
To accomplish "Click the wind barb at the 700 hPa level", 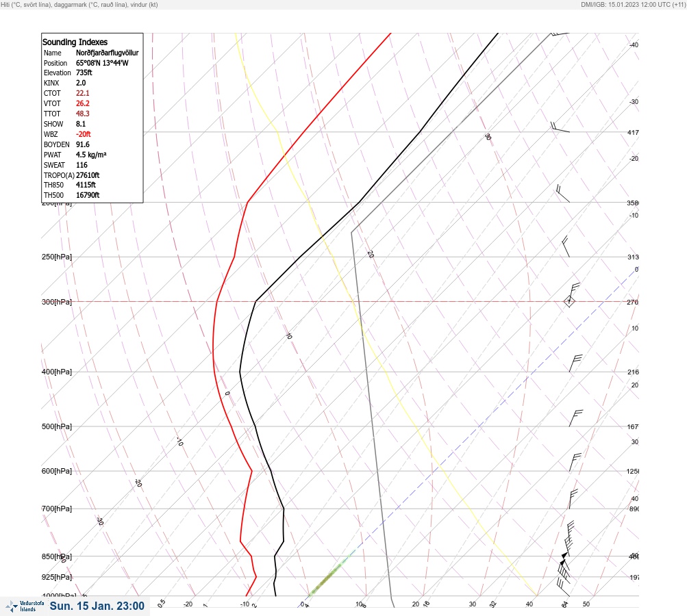I will tap(573, 499).
